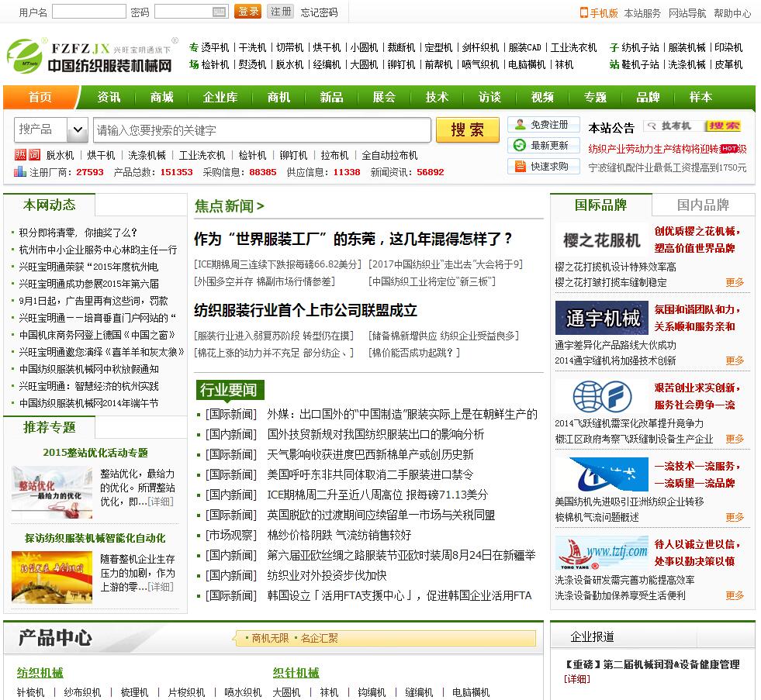761x700 pixels.
Task: Open the 纺织机械 product category heading
Action: [x=40, y=673]
